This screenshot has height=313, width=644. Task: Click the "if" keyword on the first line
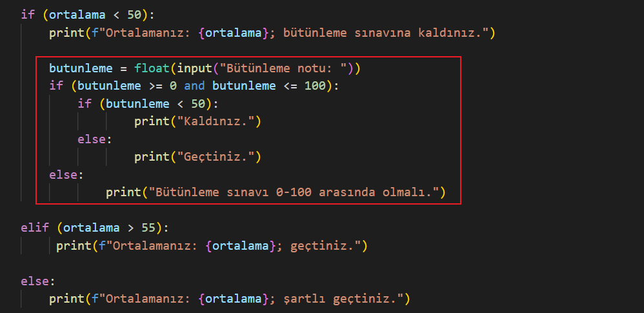tap(28, 14)
